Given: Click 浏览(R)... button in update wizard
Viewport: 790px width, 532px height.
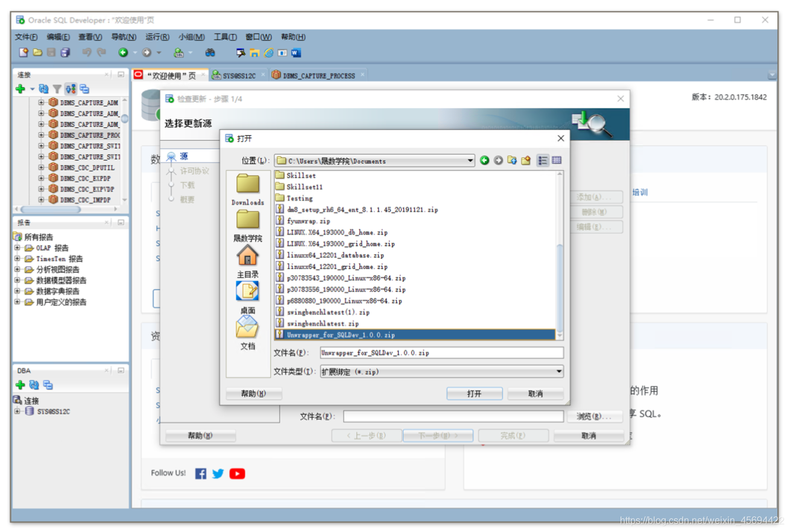Looking at the screenshot, I should (x=596, y=416).
